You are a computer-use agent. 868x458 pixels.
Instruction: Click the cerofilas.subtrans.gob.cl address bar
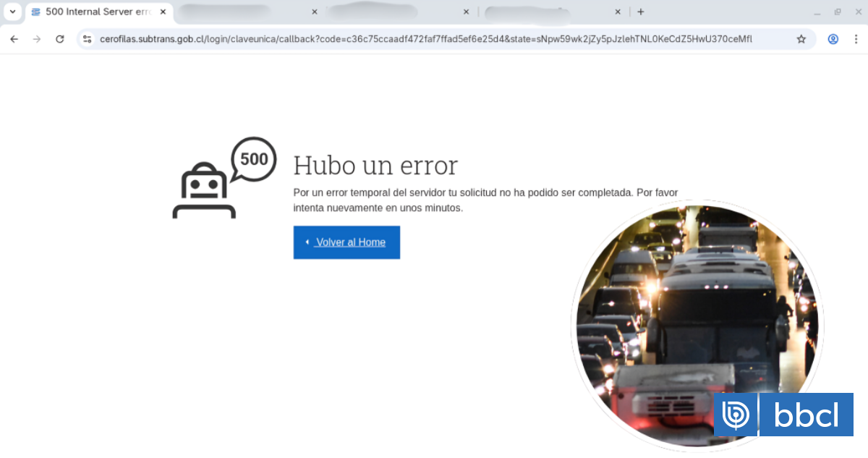[x=425, y=39]
